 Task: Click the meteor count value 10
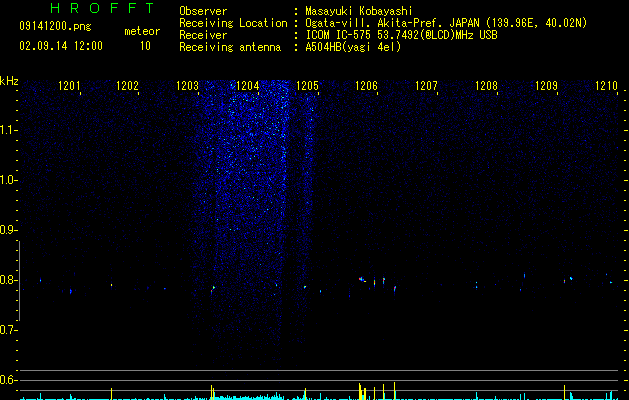pos(145,46)
